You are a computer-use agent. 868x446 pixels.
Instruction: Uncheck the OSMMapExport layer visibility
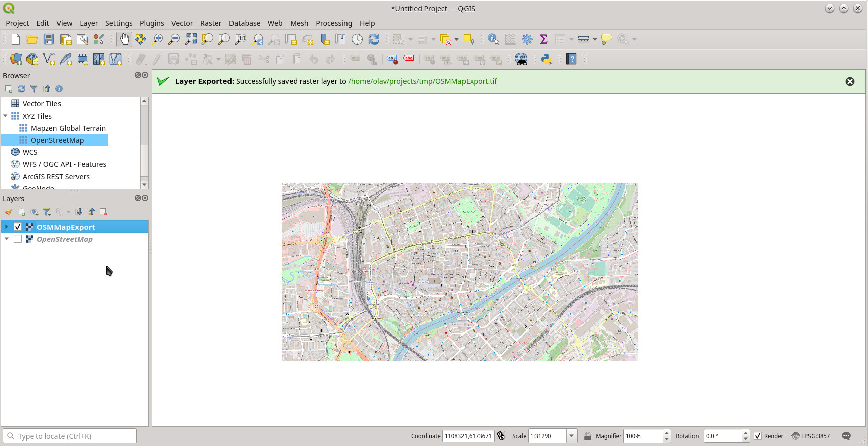tap(18, 227)
